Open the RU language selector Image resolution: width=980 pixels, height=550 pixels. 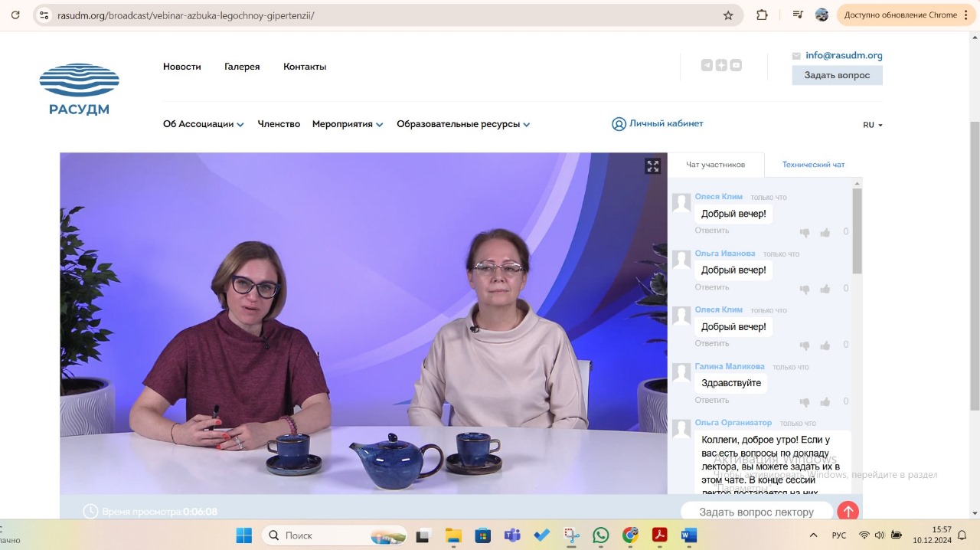pyautogui.click(x=873, y=125)
